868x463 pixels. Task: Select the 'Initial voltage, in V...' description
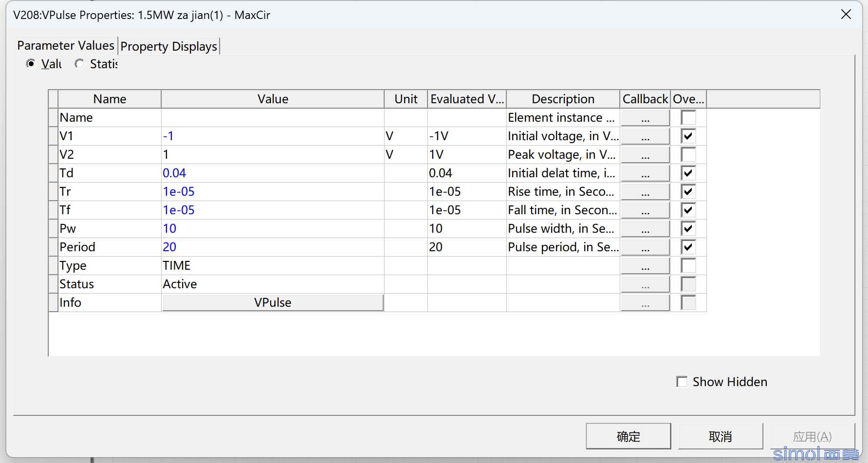(563, 136)
